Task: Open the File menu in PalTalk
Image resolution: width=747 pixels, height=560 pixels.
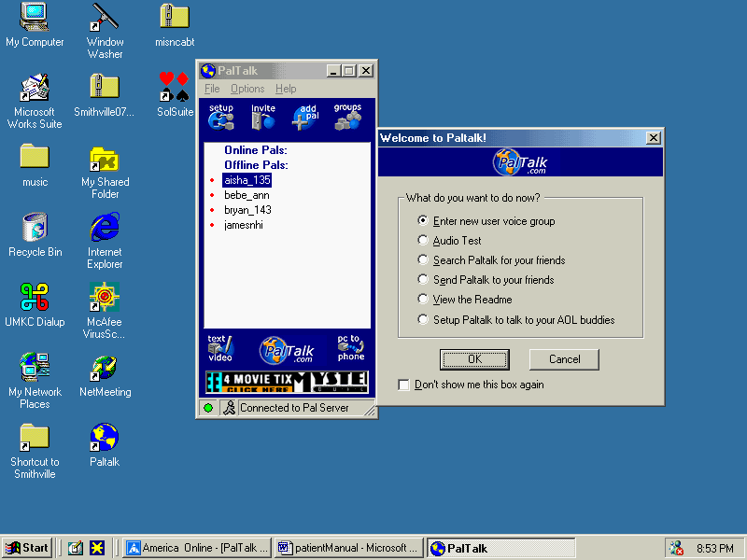Action: [x=212, y=89]
